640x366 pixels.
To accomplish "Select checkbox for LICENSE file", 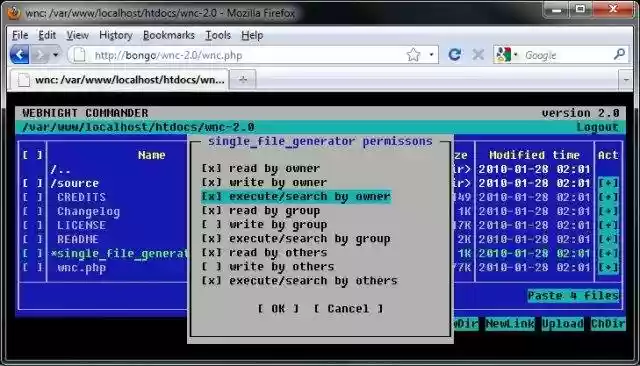I will tap(33, 225).
